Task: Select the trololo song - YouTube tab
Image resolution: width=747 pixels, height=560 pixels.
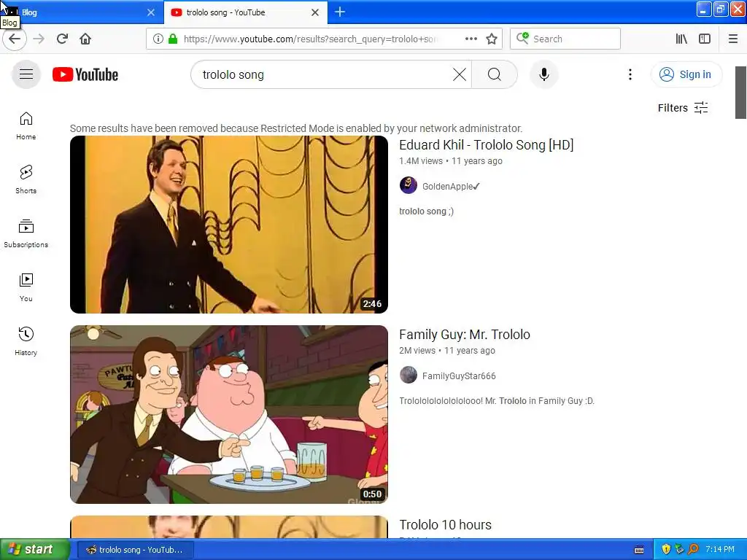Action: pos(245,12)
